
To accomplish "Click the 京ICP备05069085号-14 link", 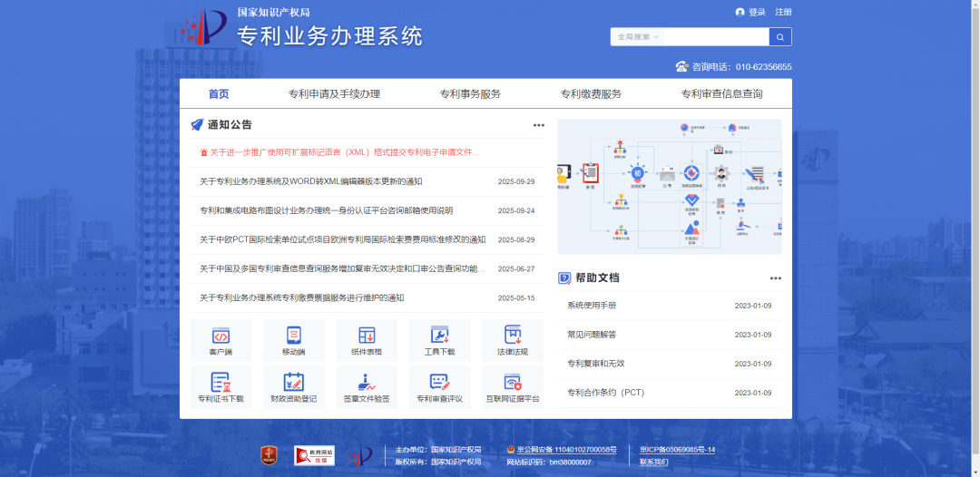I will (678, 450).
